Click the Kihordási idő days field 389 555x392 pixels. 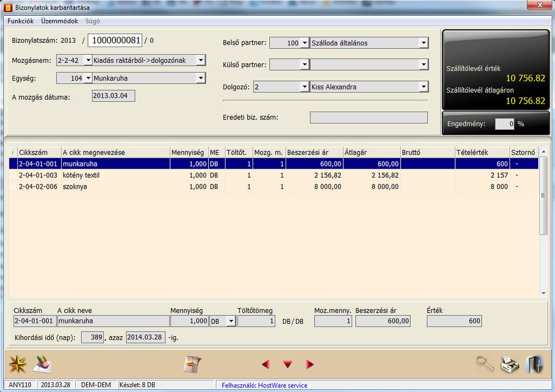[x=93, y=337]
